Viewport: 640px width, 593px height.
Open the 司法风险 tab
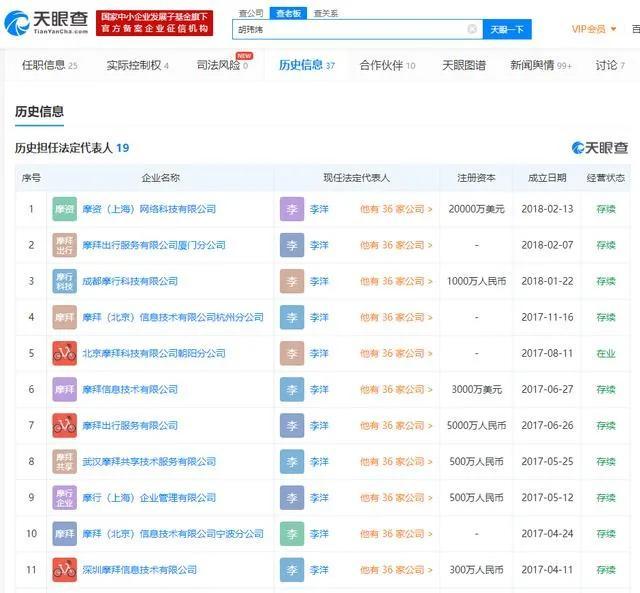coord(222,65)
